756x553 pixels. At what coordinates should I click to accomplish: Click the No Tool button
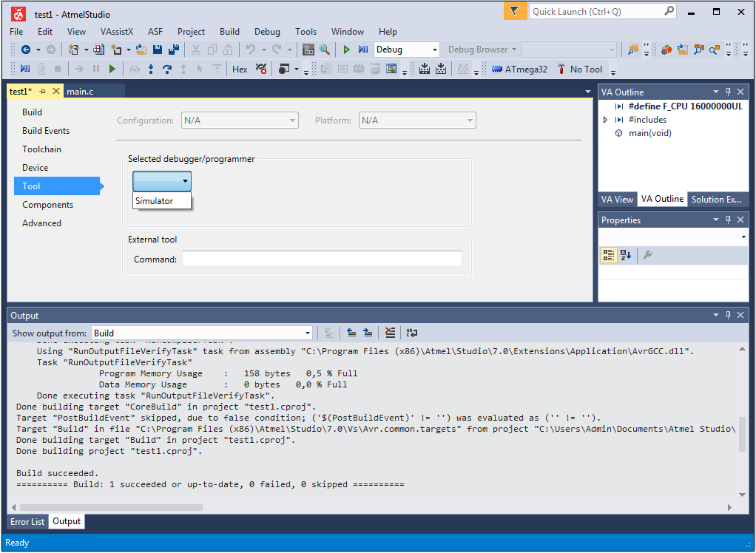point(581,69)
